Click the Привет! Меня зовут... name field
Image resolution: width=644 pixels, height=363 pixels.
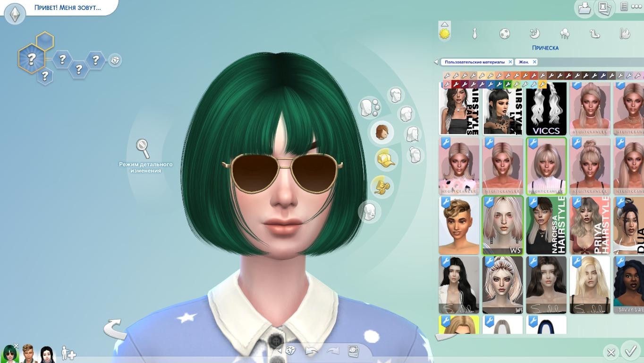pyautogui.click(x=68, y=8)
